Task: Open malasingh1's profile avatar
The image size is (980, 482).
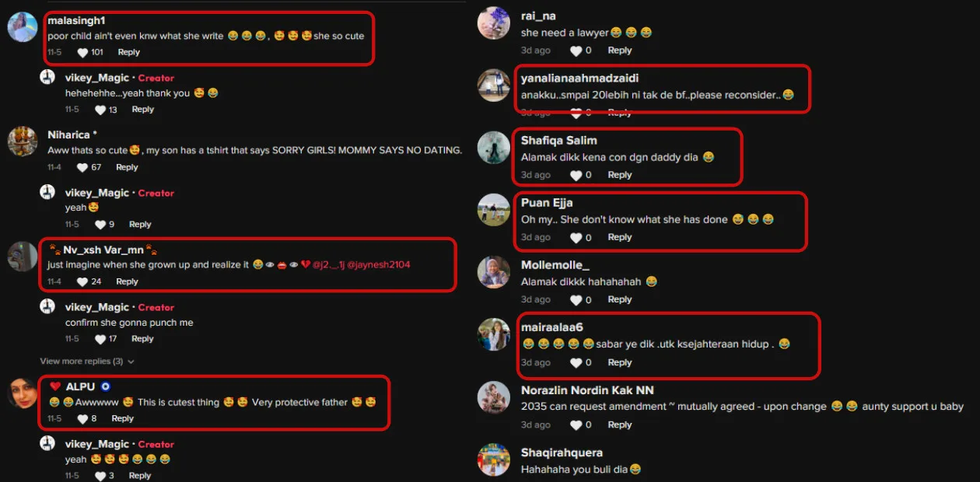Action: (23, 27)
